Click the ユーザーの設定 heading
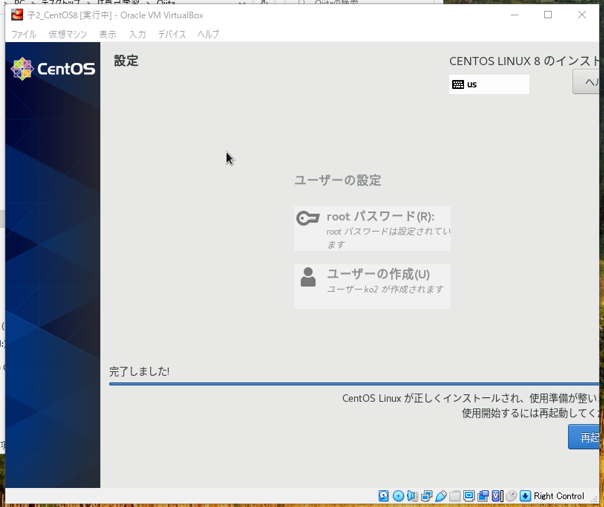Screen dimensions: 604x507 coord(338,180)
